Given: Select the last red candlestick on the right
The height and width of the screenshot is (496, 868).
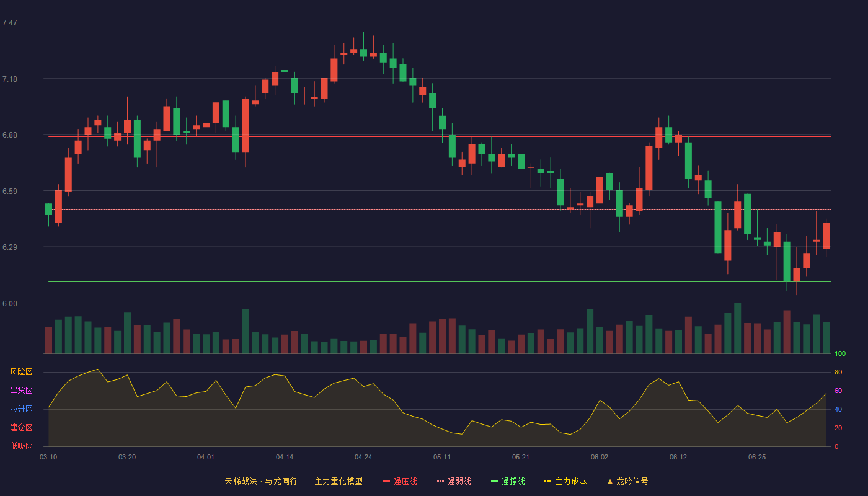Looking at the screenshot, I should 826,236.
